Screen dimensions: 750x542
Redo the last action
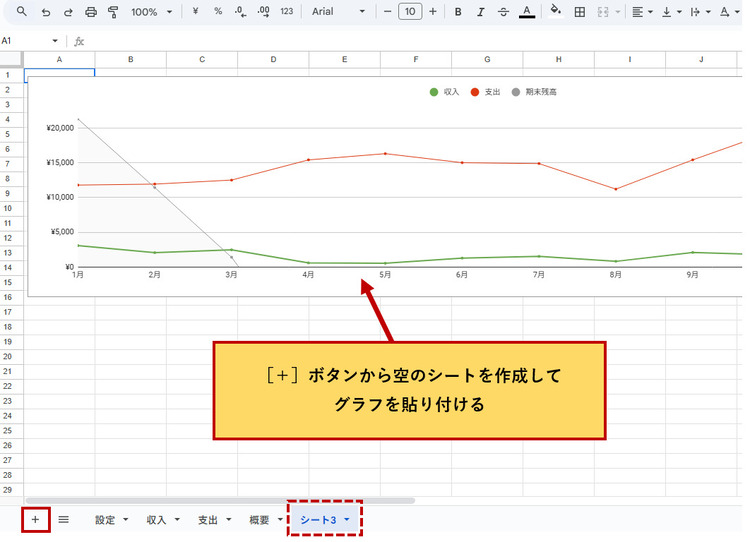68,12
